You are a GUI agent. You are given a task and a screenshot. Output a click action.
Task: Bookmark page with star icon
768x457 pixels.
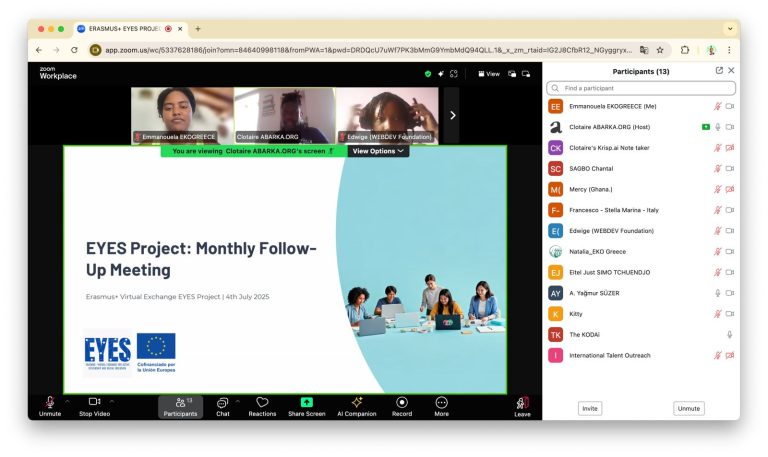pyautogui.click(x=660, y=50)
